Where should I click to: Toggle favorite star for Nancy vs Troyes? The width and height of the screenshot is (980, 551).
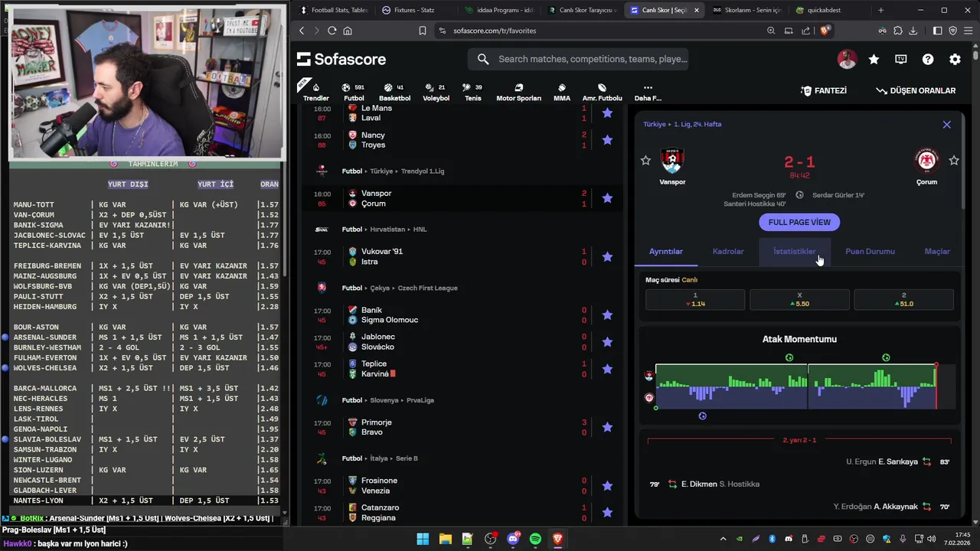(x=607, y=140)
